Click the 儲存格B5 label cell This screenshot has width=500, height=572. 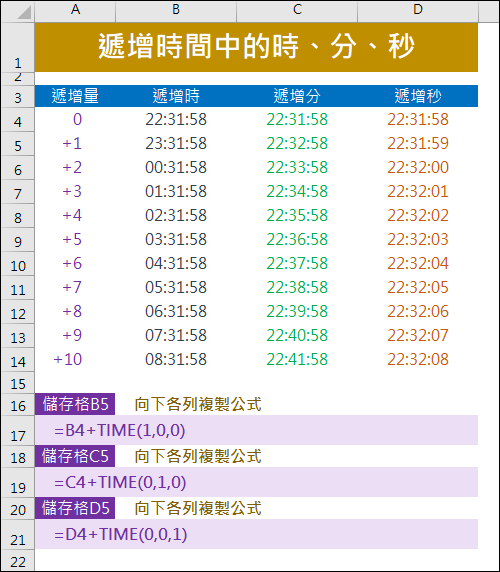coord(75,404)
